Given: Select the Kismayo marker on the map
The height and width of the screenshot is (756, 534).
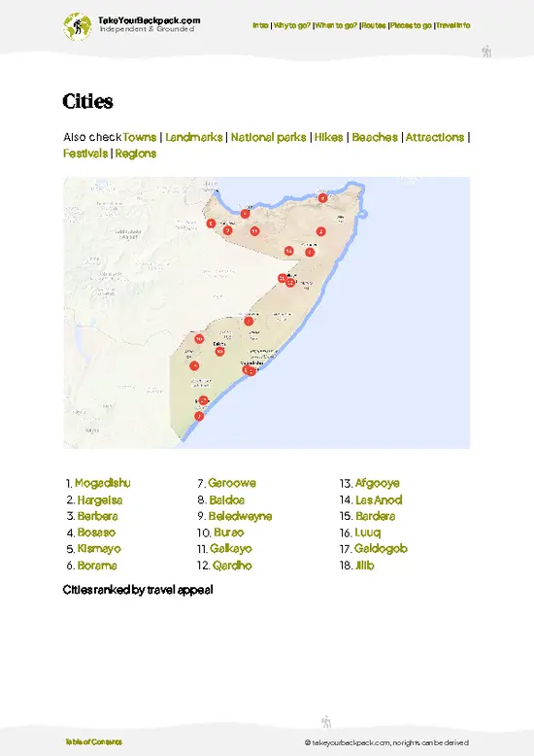Looking at the screenshot, I should (x=199, y=416).
